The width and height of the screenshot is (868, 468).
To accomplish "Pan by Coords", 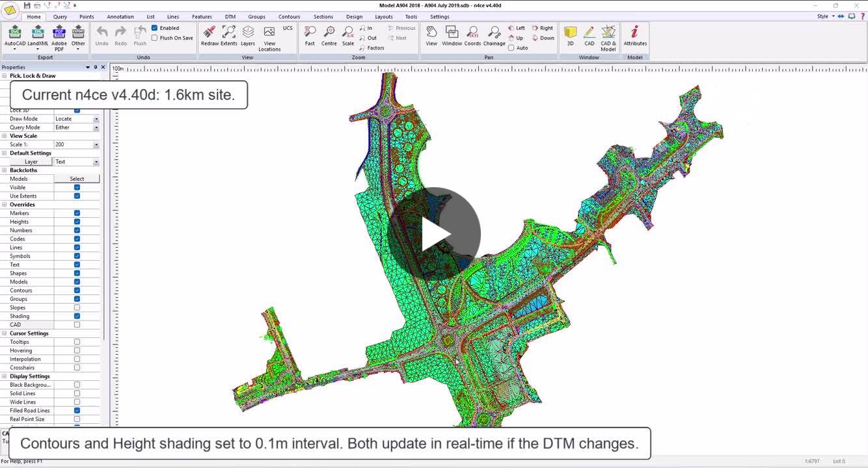I will [472, 36].
